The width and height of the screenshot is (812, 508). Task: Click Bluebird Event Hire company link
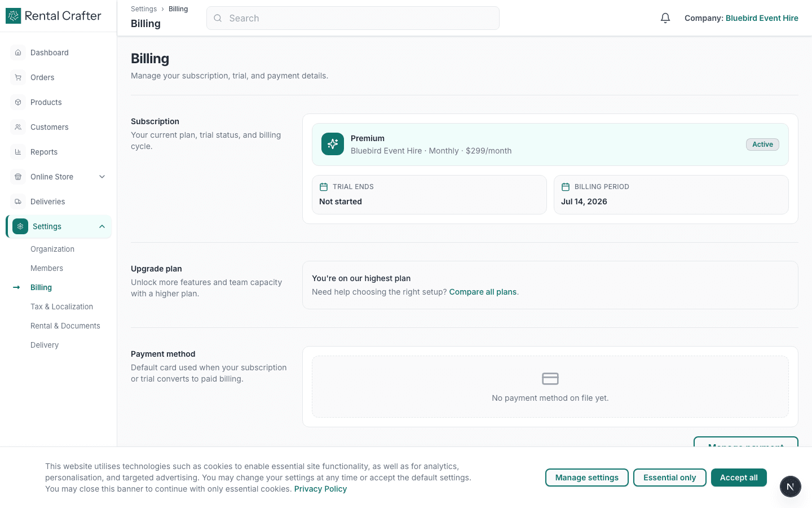(x=762, y=18)
